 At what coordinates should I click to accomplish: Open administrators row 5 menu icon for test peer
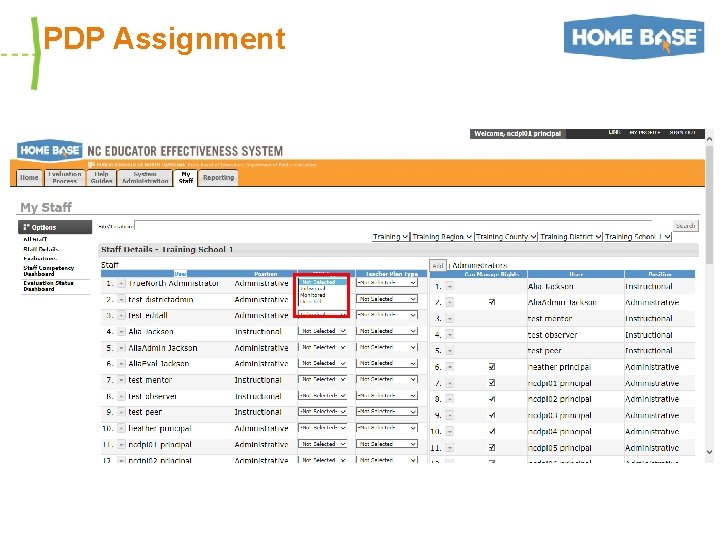[450, 351]
